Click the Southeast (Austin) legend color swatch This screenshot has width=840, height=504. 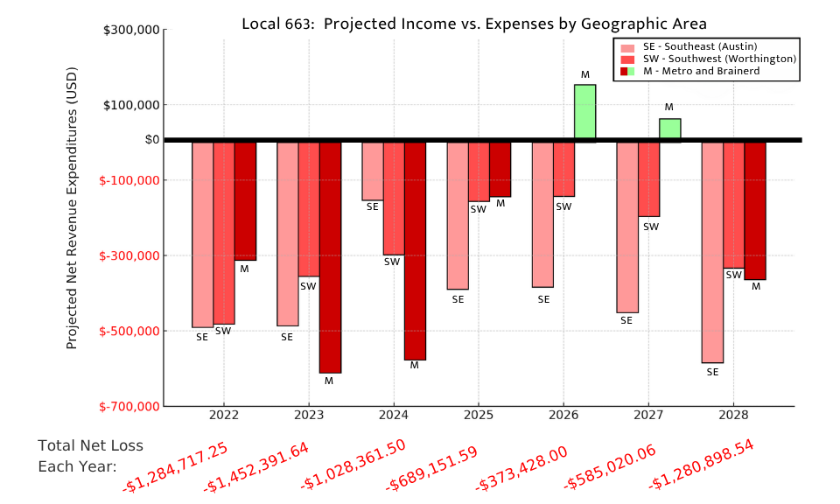pyautogui.click(x=628, y=46)
